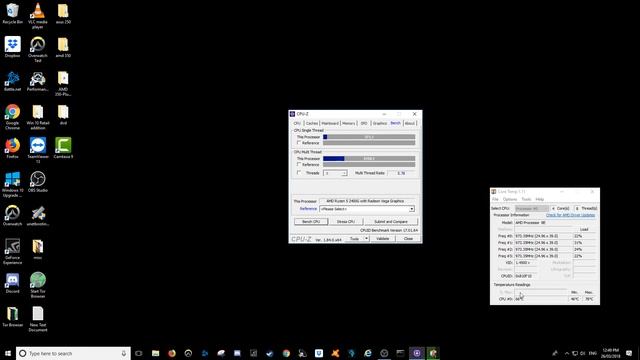Screen dimensions: 640x360
Task: Open the TeamViewer desktop shortcut
Action: point(38,150)
